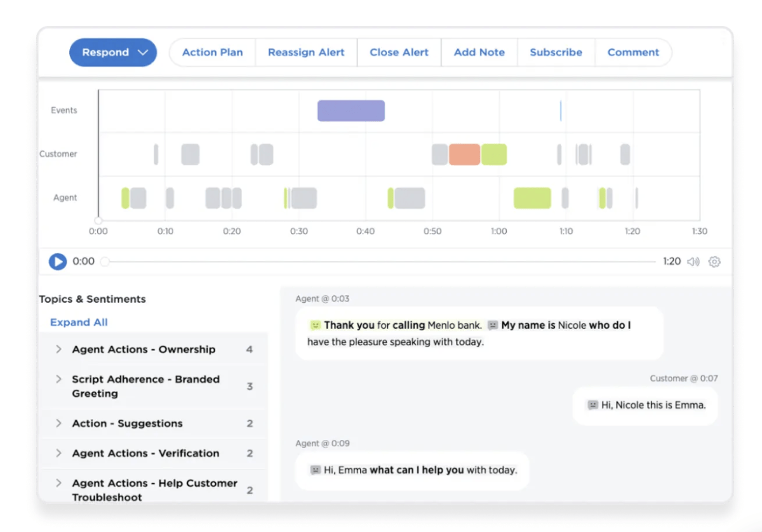Open the Action Plan option
Image resolution: width=762 pixels, height=532 pixels.
pos(212,52)
